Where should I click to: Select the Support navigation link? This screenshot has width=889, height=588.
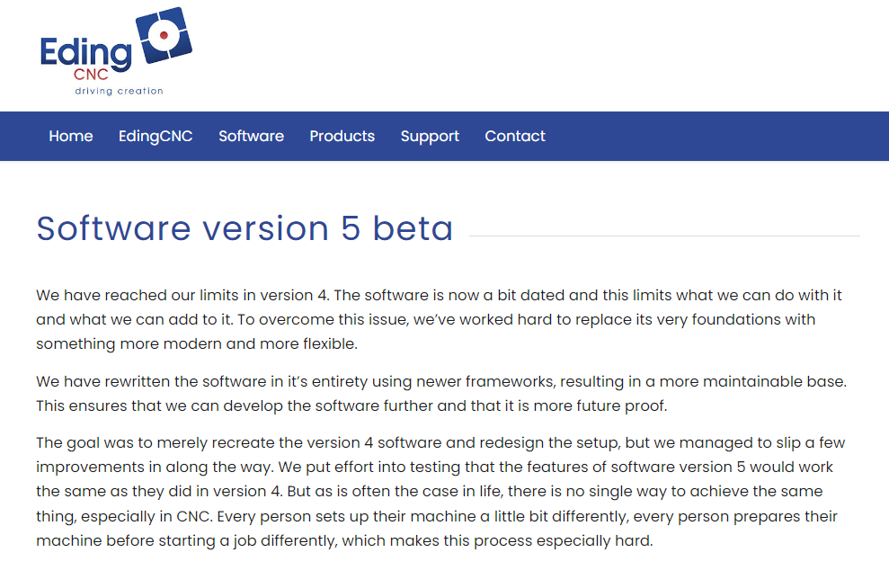[430, 136]
